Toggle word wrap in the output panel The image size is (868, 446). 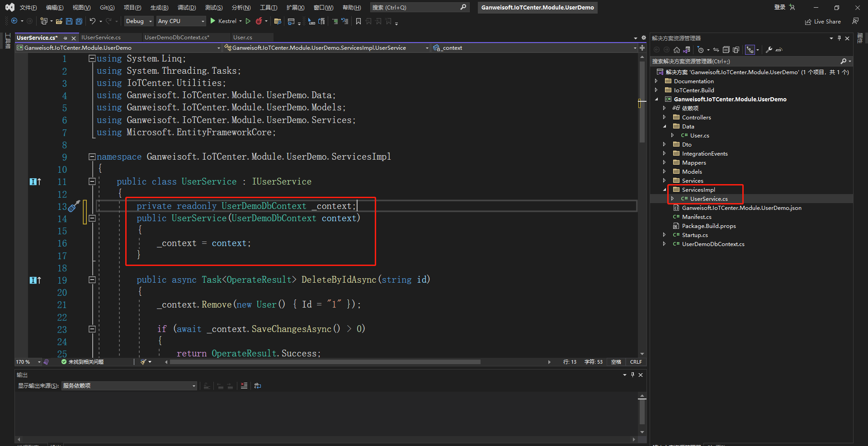258,386
